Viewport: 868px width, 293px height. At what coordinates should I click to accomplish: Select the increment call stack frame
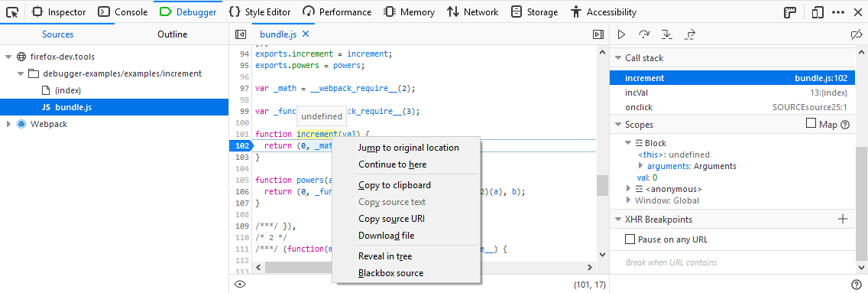point(733,78)
